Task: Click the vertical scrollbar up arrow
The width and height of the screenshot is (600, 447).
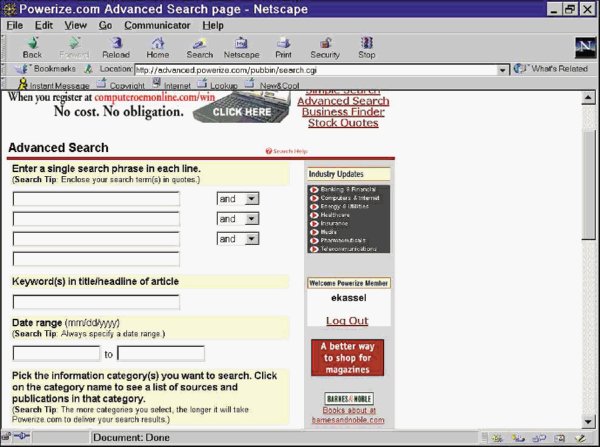Action: point(588,98)
